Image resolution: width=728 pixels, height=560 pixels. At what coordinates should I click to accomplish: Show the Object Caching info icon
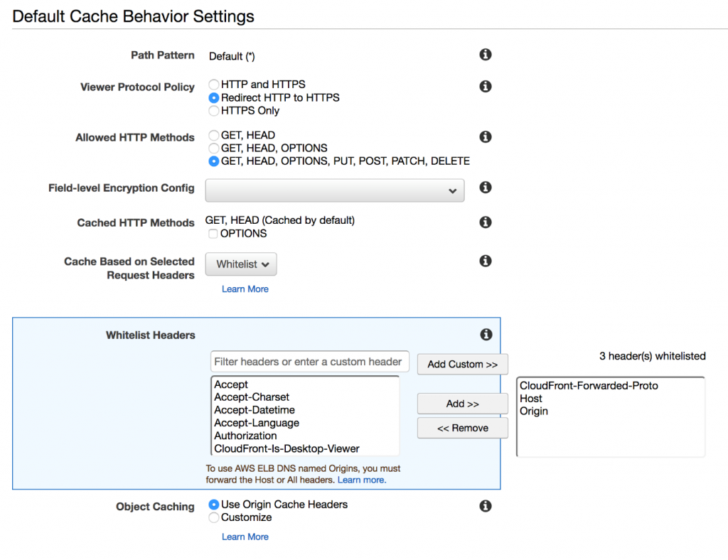click(486, 506)
